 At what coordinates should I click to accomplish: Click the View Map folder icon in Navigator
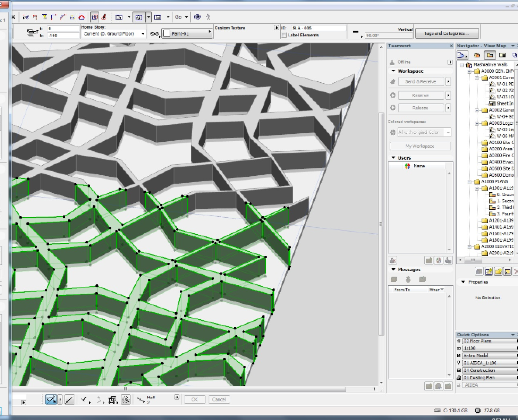490,55
